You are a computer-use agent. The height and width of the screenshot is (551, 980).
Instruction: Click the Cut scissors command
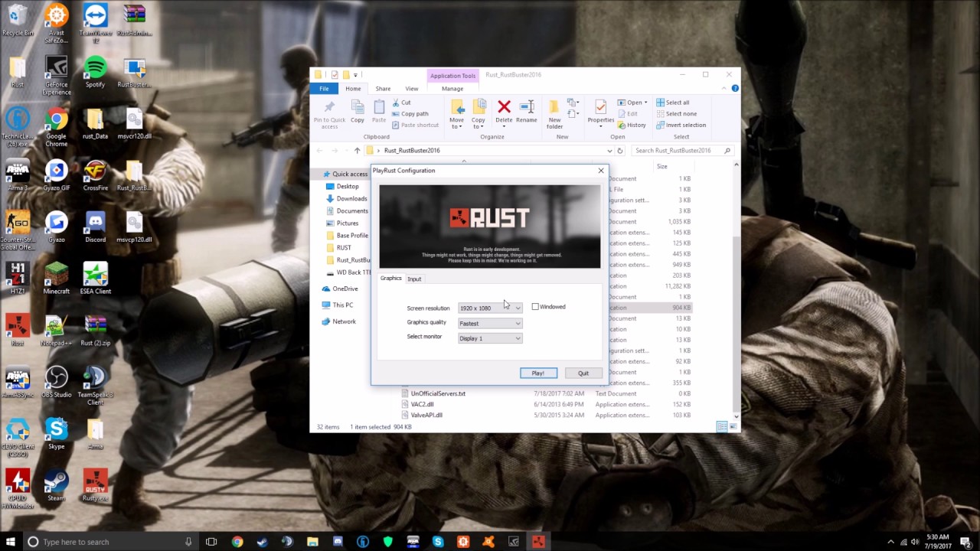pos(401,103)
